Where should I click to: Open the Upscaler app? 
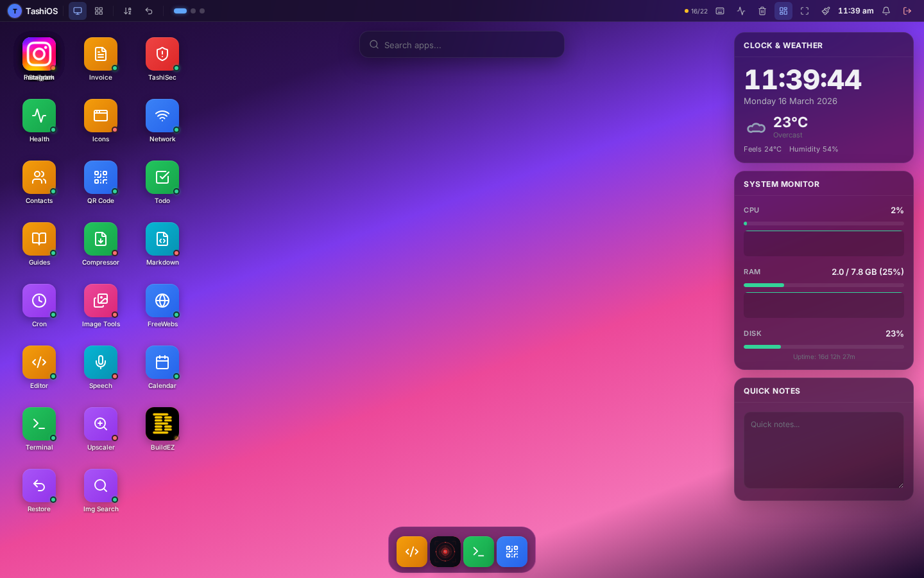pyautogui.click(x=100, y=425)
